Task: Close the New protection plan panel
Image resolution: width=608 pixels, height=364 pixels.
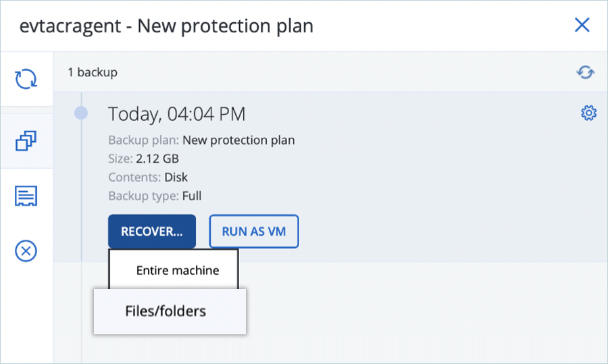Action: 582,26
